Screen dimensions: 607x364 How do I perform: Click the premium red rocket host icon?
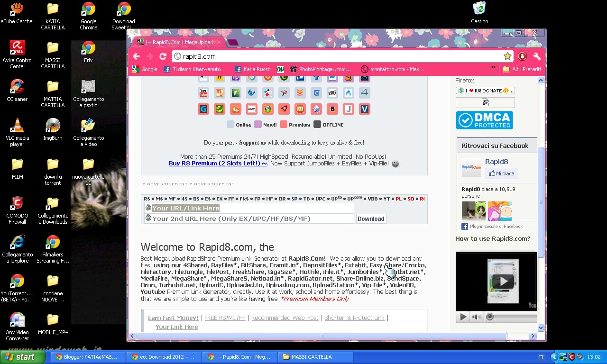(x=284, y=109)
